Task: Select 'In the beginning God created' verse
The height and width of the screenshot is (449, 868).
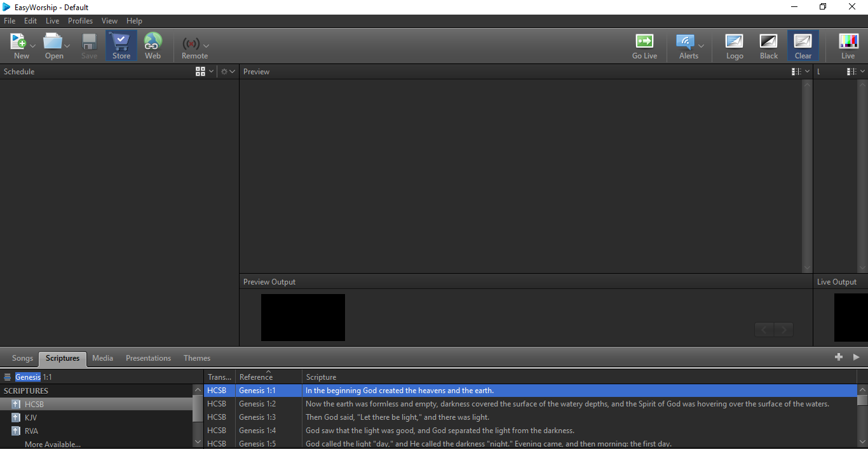Action: pyautogui.click(x=400, y=391)
